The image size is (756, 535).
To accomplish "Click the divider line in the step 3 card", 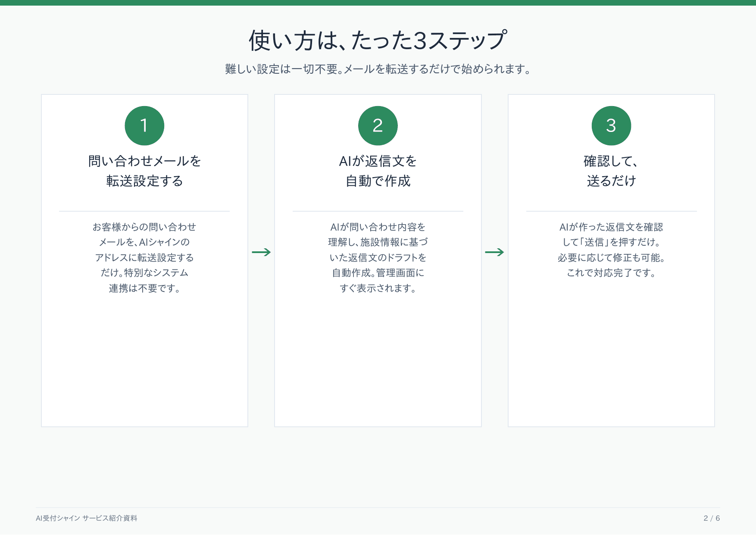I will (x=611, y=211).
